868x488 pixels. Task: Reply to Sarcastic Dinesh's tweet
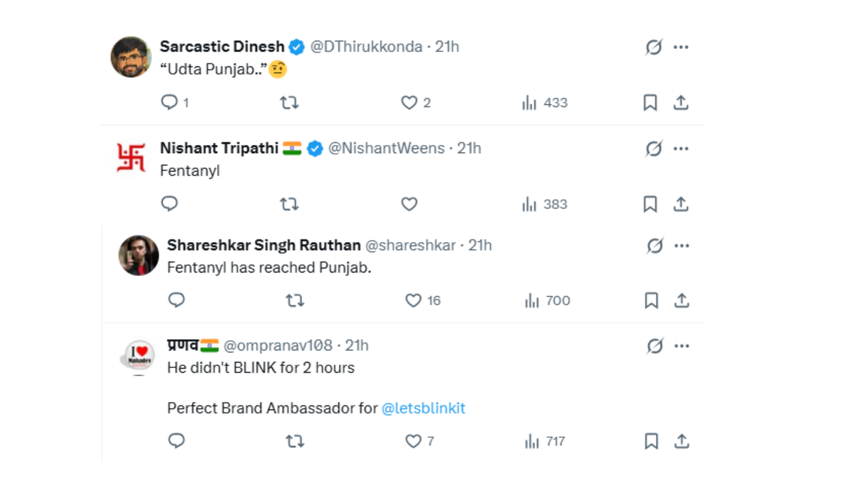170,102
